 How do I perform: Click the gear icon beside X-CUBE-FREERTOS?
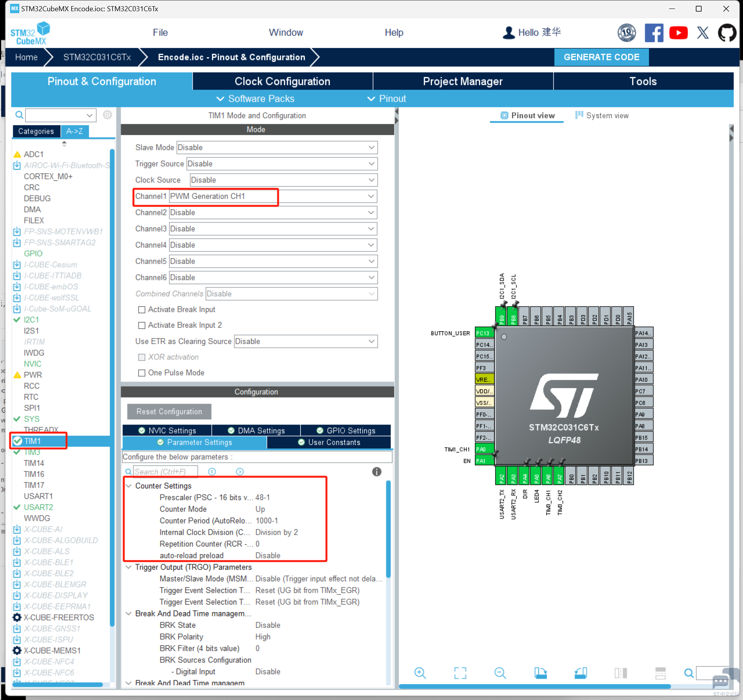pos(17,617)
